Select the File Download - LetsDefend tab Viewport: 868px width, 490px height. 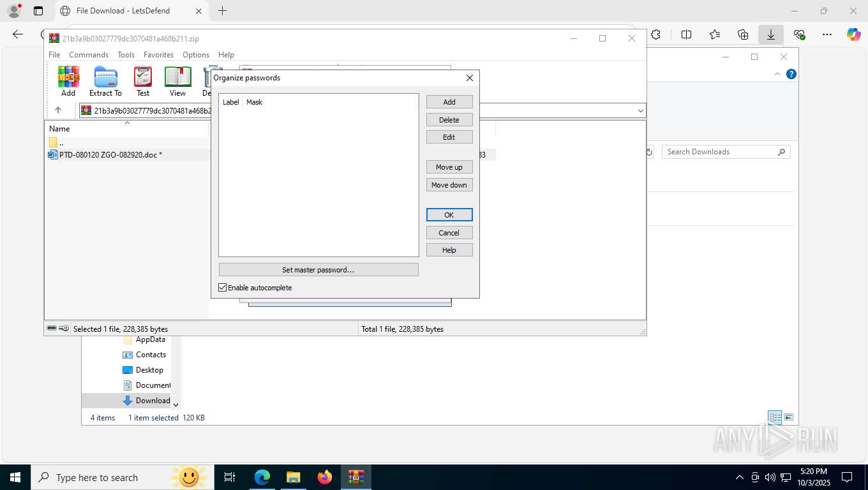pyautogui.click(x=131, y=11)
